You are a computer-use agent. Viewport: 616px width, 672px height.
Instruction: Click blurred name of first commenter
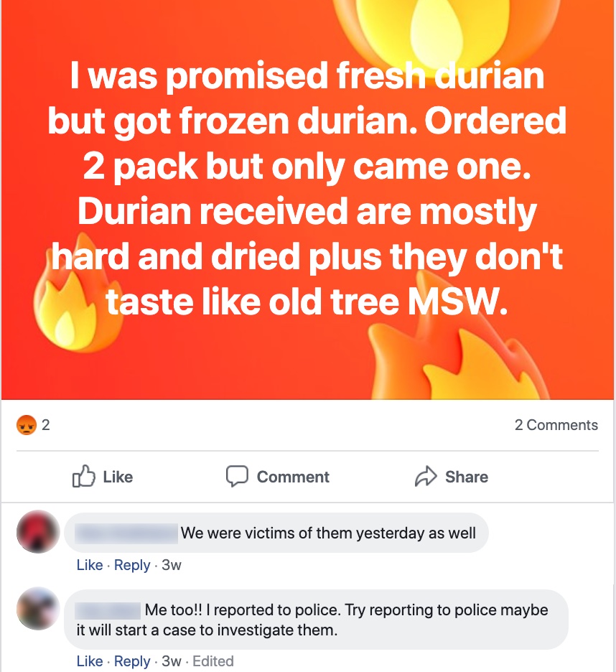tap(126, 533)
